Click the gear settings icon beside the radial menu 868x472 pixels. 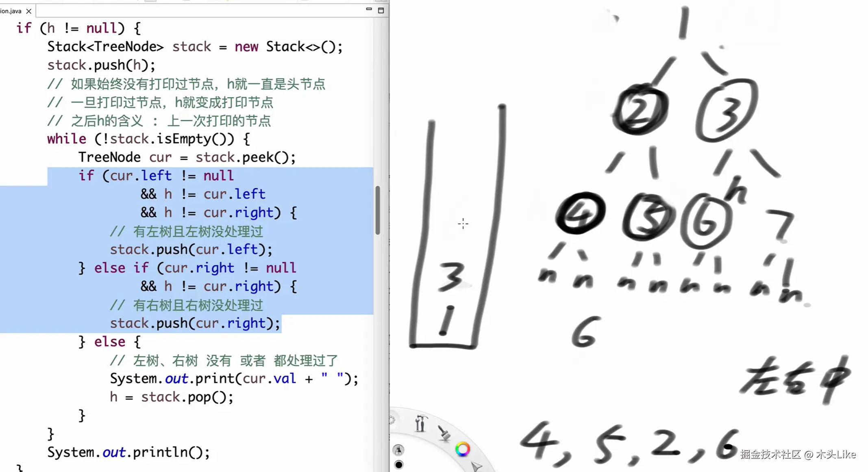pyautogui.click(x=392, y=420)
